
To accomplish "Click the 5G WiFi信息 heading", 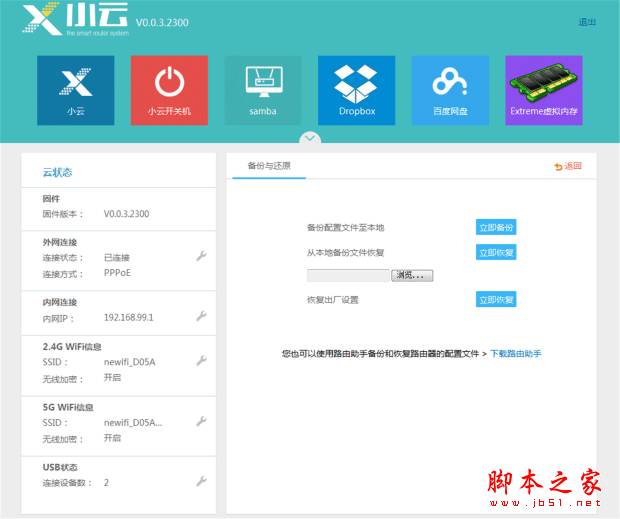I will coord(68,407).
